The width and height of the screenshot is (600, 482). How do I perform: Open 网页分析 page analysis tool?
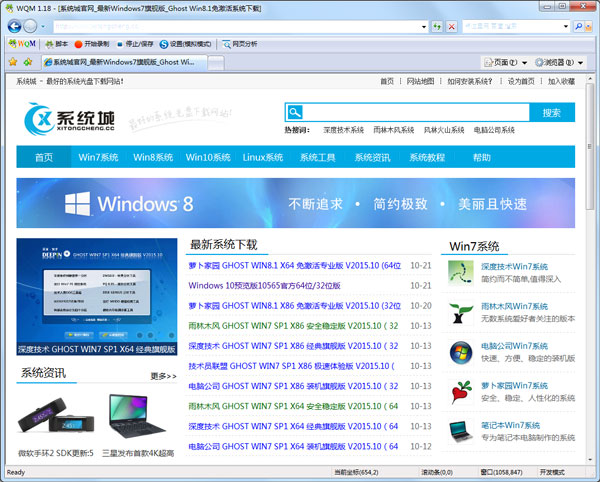point(240,44)
